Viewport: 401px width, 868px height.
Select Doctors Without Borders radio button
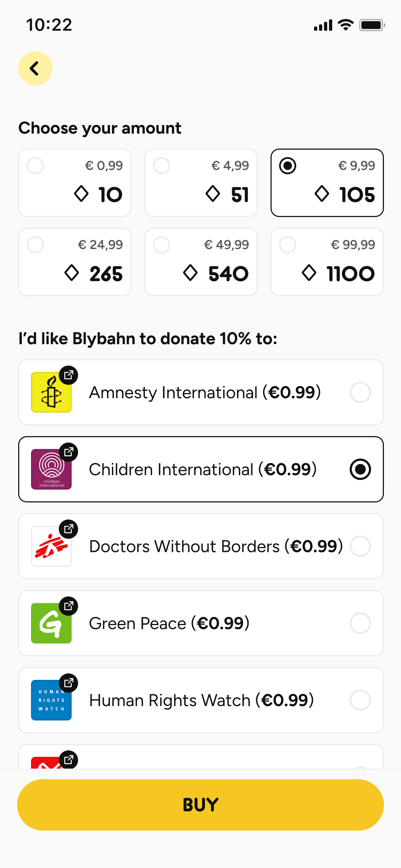click(x=360, y=546)
